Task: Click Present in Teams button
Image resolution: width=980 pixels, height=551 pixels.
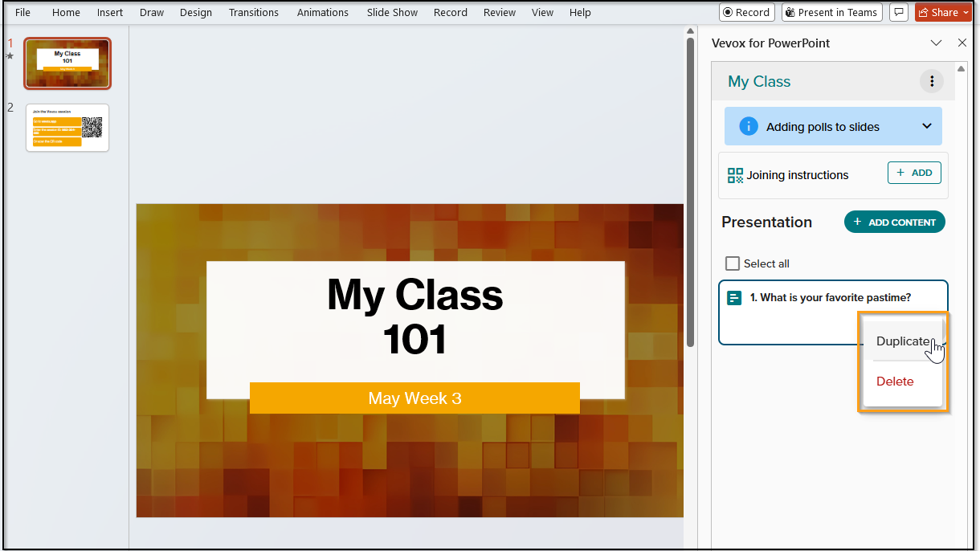Action: [x=831, y=12]
